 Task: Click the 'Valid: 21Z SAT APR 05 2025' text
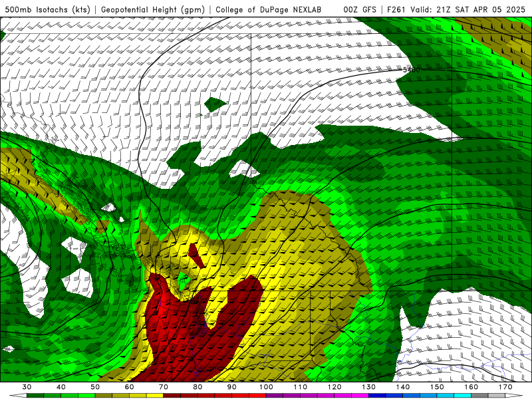tap(468, 9)
